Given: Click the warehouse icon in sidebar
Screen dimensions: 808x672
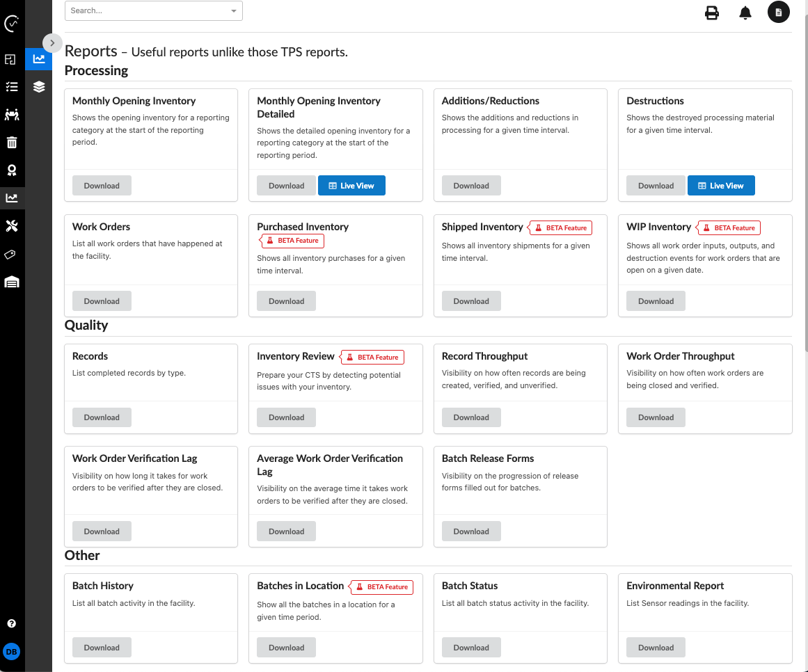Looking at the screenshot, I should click(12, 282).
